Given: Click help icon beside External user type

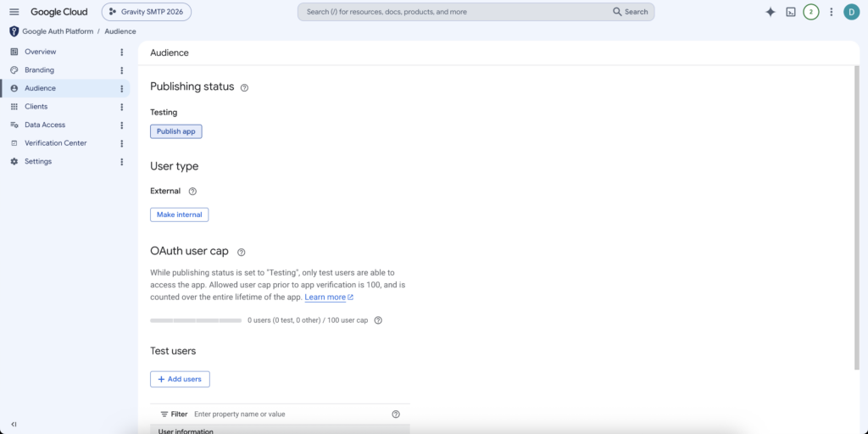Looking at the screenshot, I should [x=192, y=191].
